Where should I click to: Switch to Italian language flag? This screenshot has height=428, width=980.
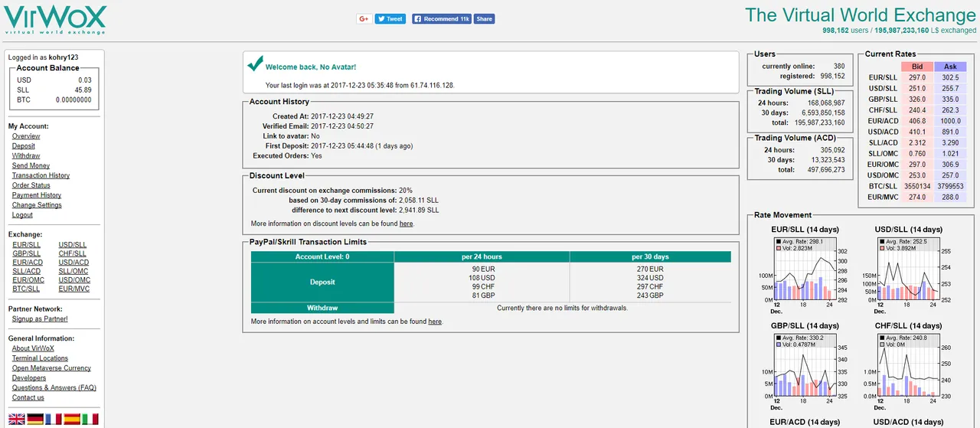tap(90, 419)
